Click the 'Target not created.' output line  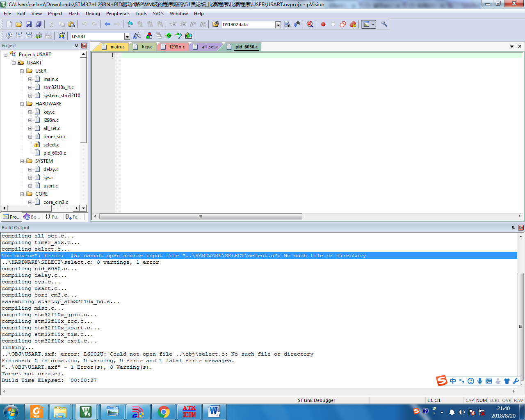click(x=33, y=374)
